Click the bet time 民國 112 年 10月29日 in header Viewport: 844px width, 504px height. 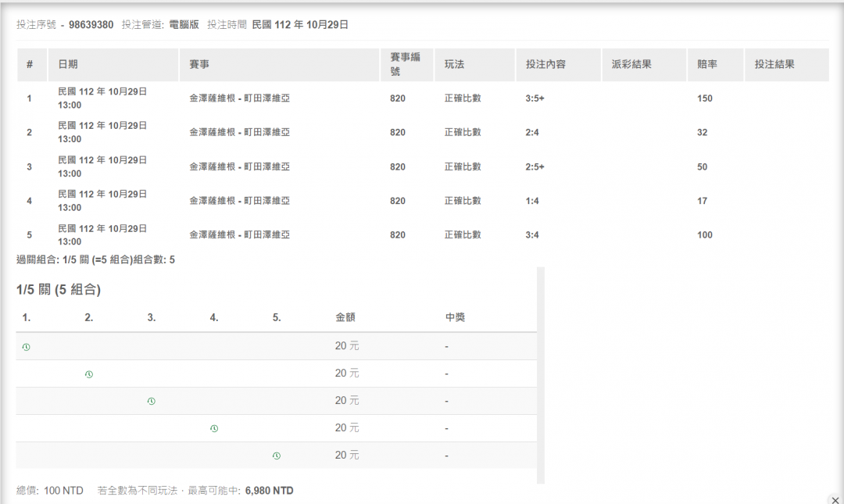click(300, 25)
